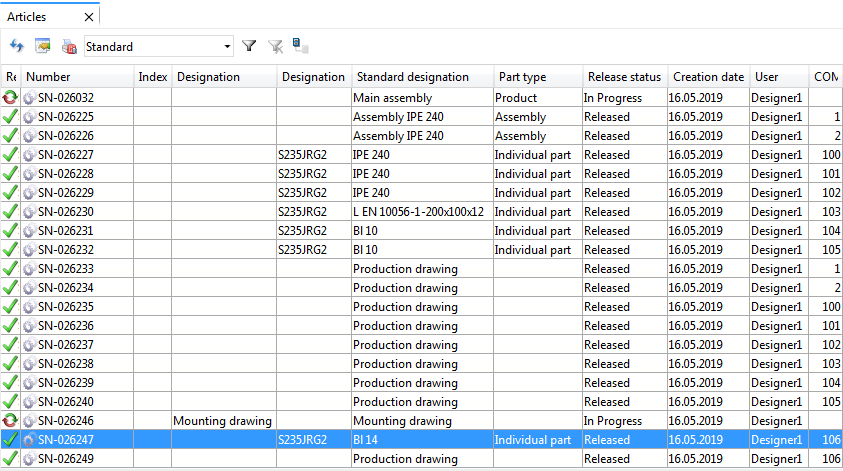Click the print report toolbar icon
Image resolution: width=843 pixels, height=471 pixels.
point(69,46)
